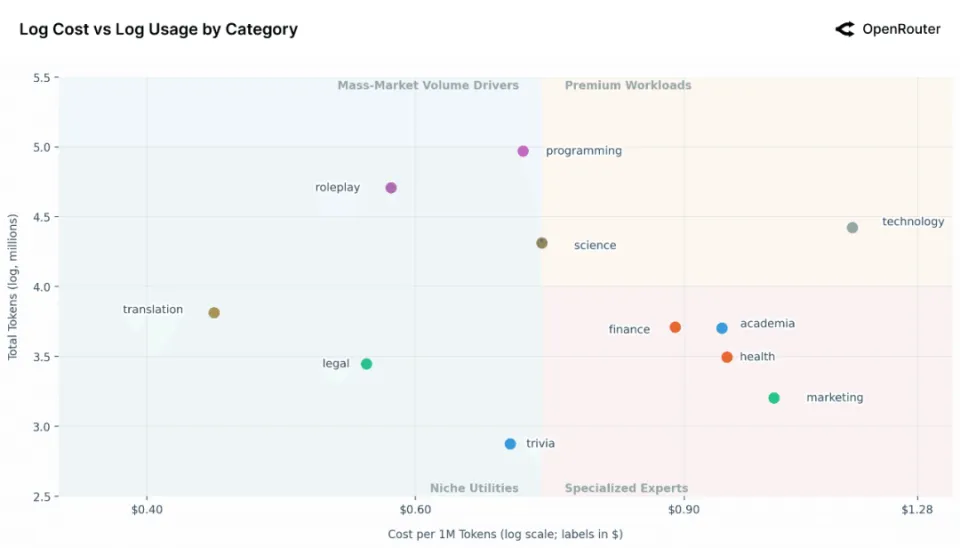Select the Specialized Experts quadrant label
This screenshot has width=960, height=548.
pos(626,488)
